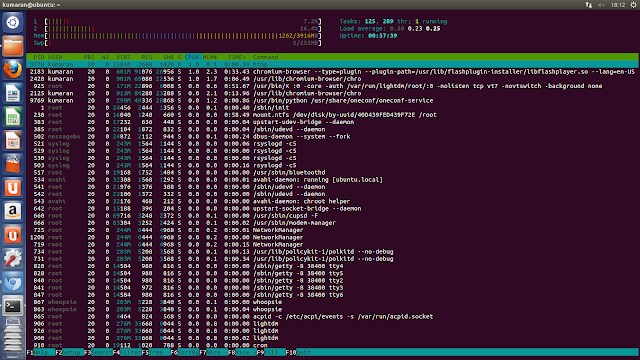Image resolution: width=640 pixels, height=360 pixels.
Task: Click F6 SortBy in htop function bar
Action: 185,352
